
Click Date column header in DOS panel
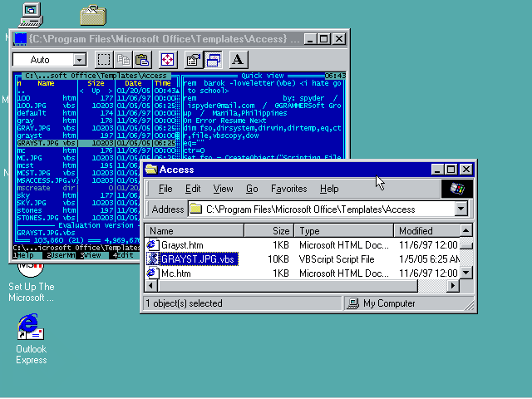pos(133,83)
